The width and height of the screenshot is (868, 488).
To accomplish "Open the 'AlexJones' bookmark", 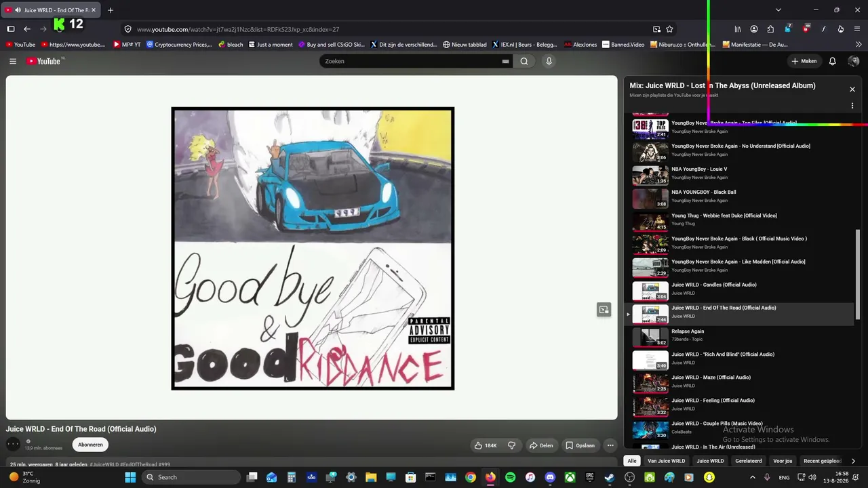I will pos(580,45).
